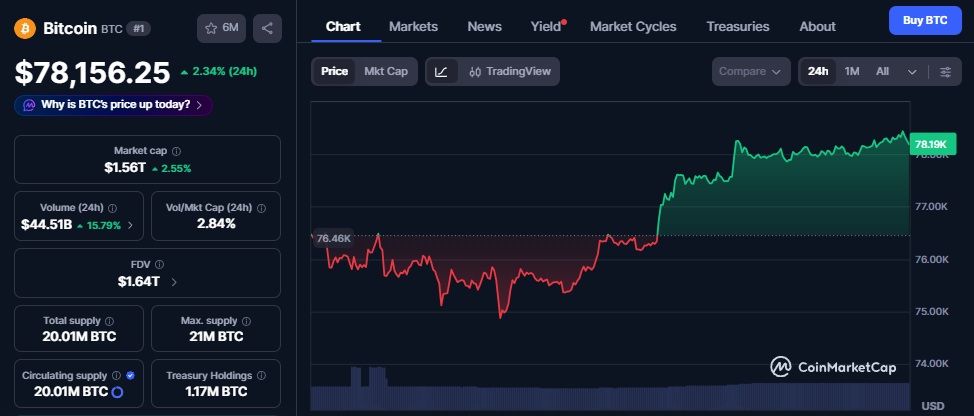Click the Vol/Mkt Cap info icon

click(x=261, y=208)
